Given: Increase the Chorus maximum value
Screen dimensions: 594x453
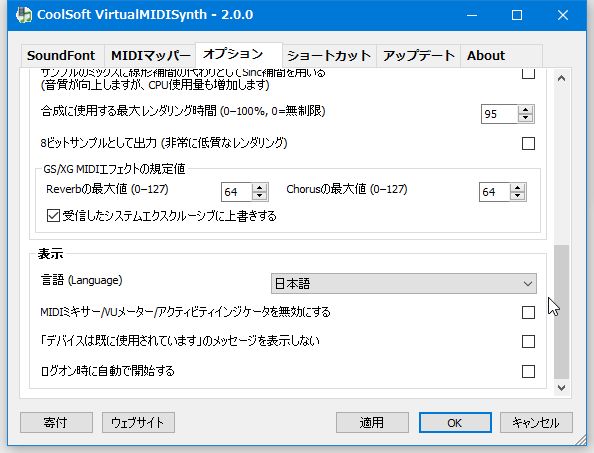Looking at the screenshot, I should [517, 188].
